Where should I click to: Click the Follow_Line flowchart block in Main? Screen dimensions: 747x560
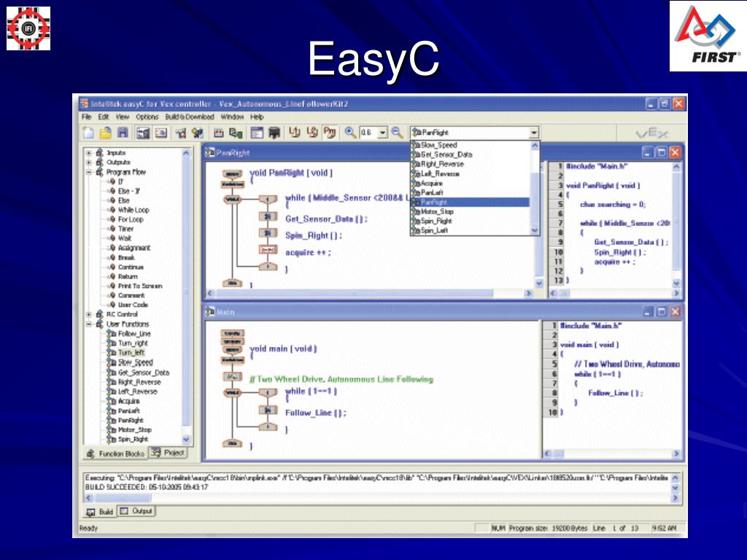268,411
